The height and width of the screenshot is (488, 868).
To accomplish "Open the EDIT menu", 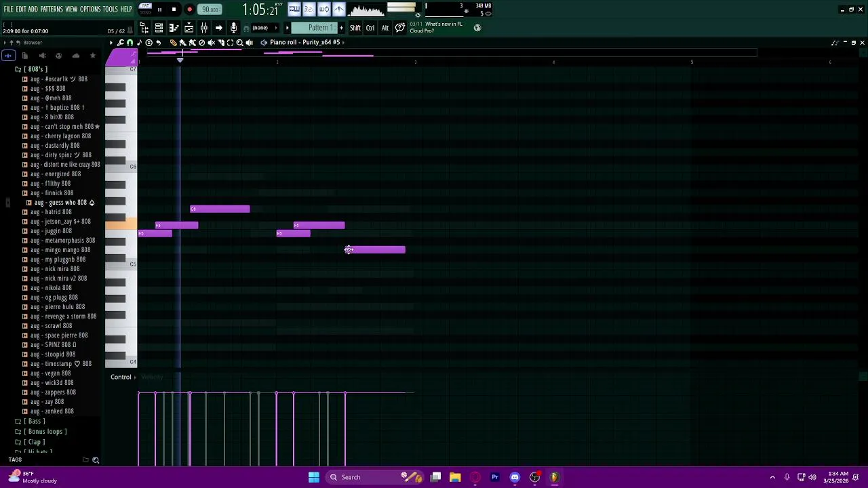I will (21, 9).
